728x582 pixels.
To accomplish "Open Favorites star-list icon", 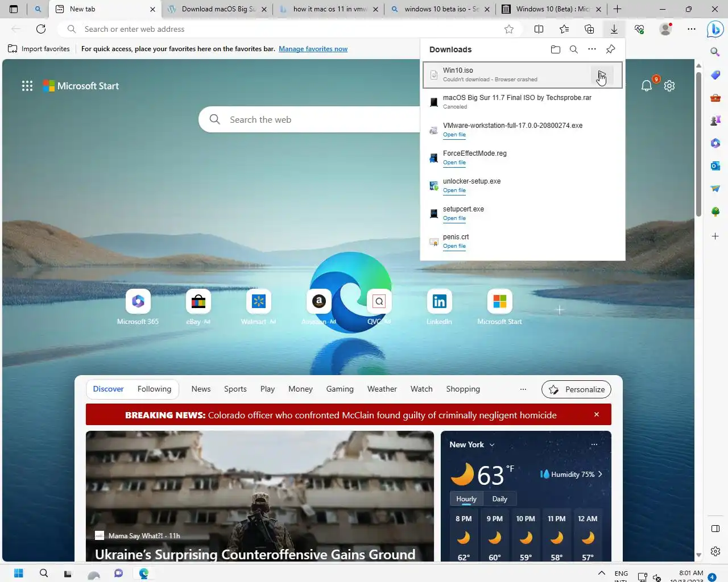I will (x=564, y=29).
